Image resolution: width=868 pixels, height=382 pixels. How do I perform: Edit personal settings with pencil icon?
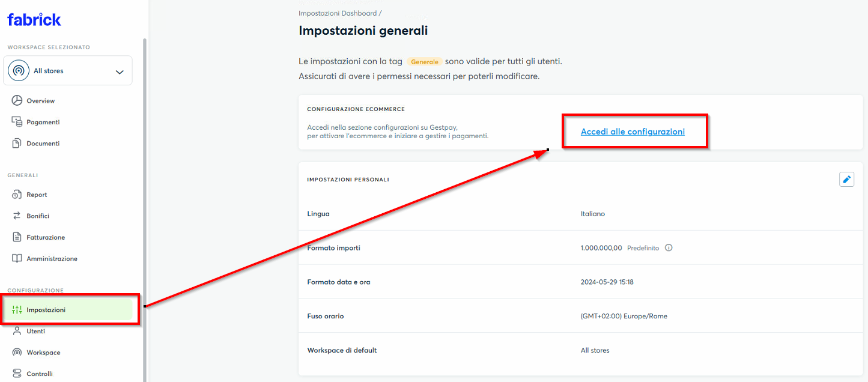[x=846, y=179]
